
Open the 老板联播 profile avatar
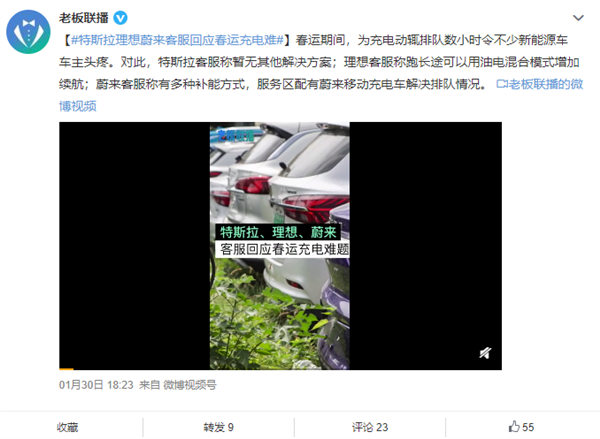28,32
